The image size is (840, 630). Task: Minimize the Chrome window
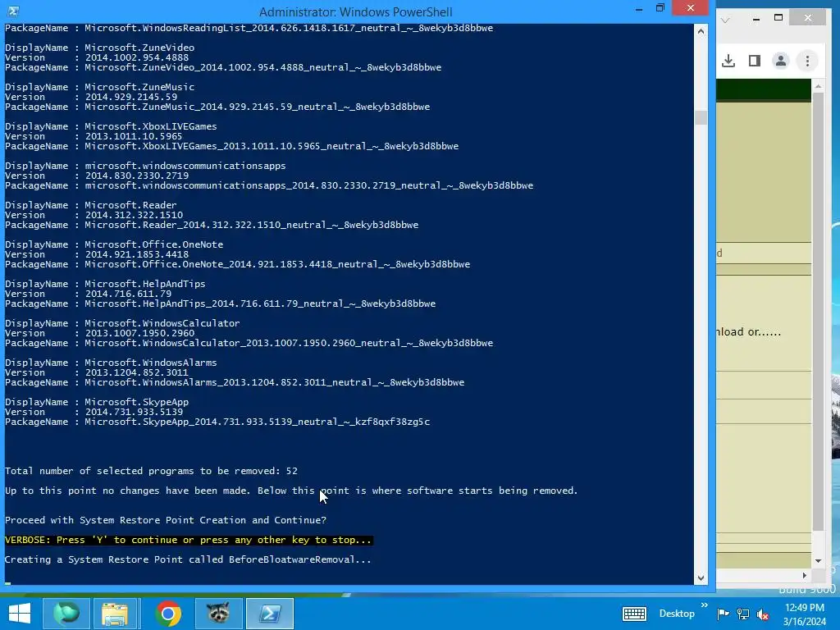[x=756, y=19]
